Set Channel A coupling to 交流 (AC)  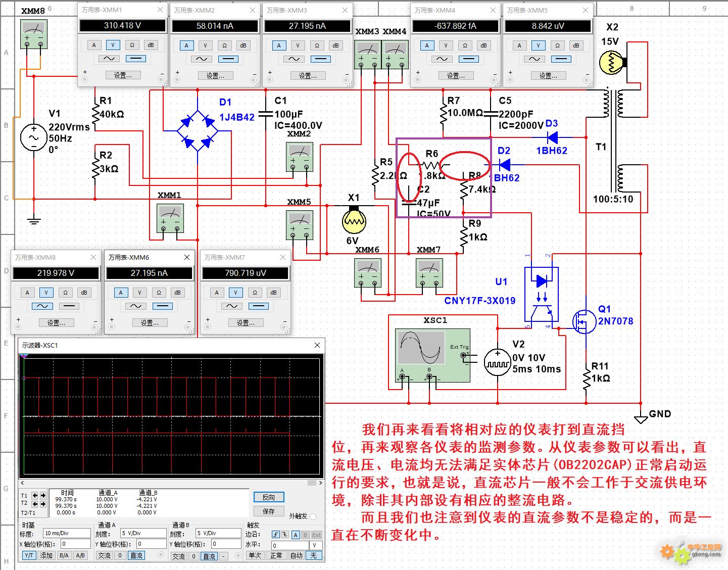pos(104,555)
